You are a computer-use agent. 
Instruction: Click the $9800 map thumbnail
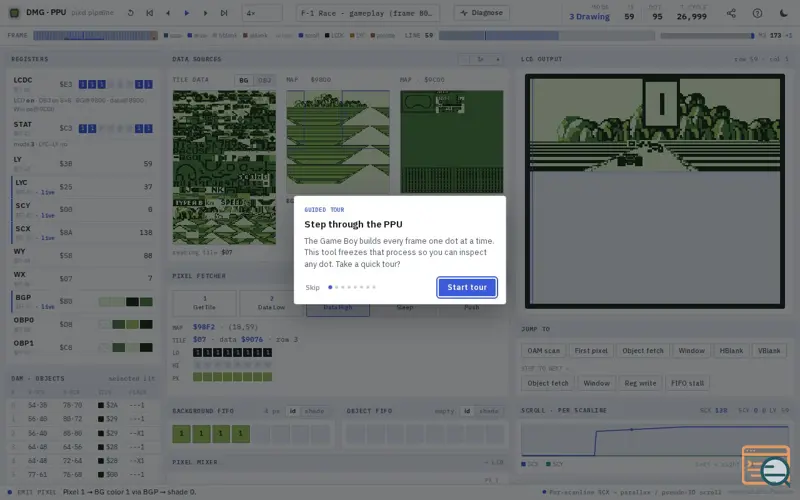coord(338,142)
